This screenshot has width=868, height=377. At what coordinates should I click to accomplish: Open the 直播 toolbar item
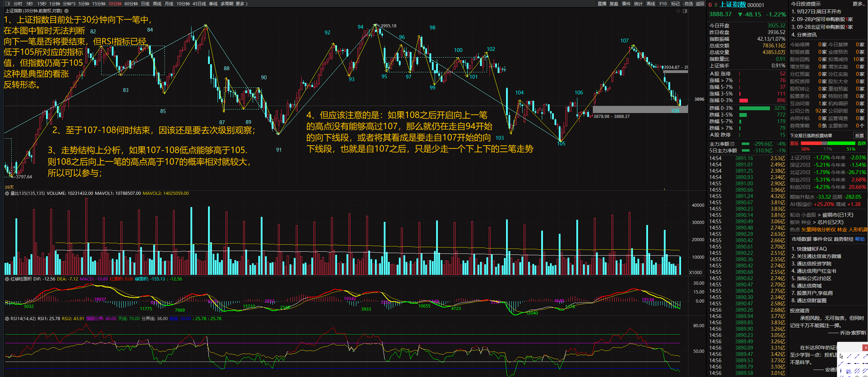click(x=602, y=4)
